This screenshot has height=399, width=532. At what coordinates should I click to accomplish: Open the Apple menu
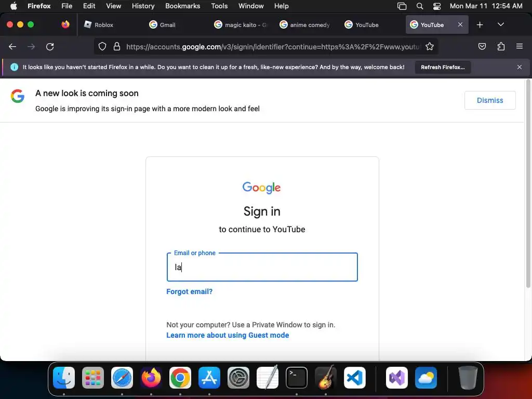tap(14, 6)
